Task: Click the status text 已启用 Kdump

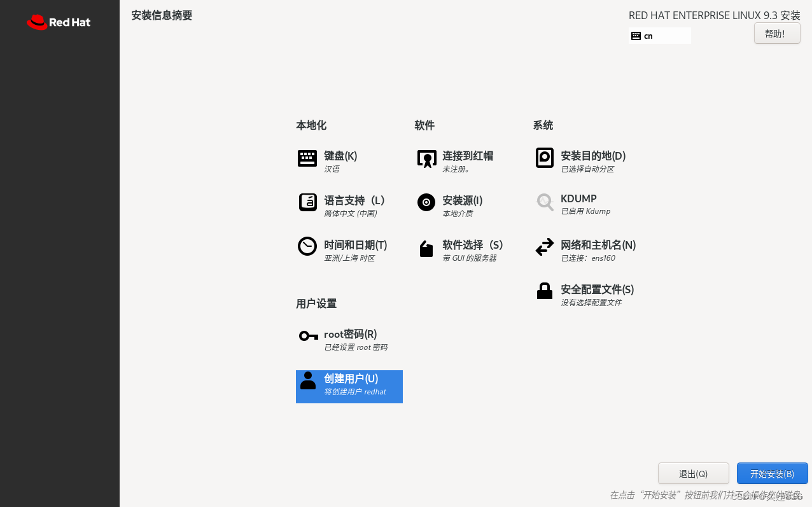Action: click(585, 211)
